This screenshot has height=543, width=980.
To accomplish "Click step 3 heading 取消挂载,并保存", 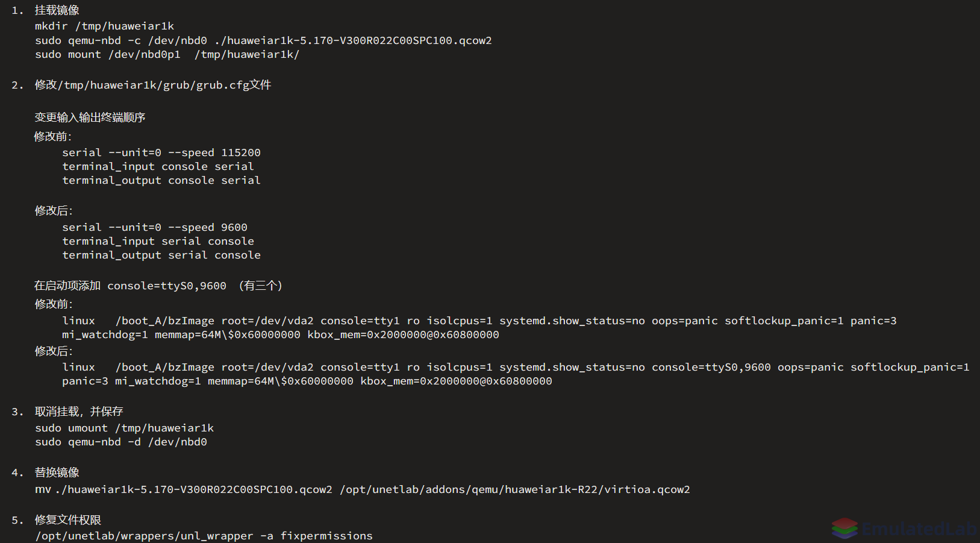I will 79,412.
